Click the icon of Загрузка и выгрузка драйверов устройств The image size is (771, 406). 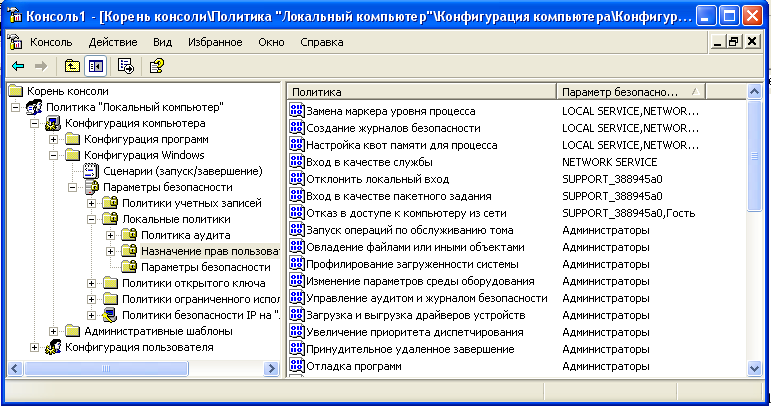[297, 314]
